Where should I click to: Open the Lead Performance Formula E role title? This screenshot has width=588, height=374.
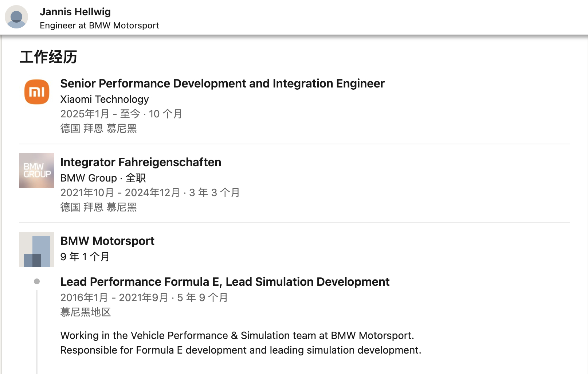tap(225, 282)
